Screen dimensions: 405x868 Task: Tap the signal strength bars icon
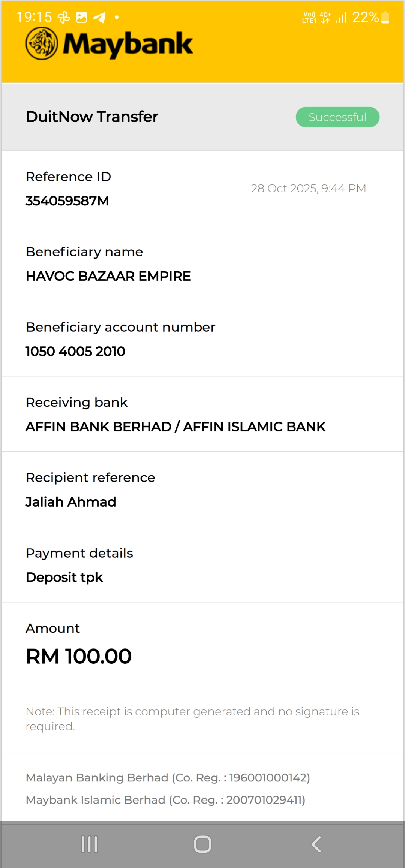341,18
